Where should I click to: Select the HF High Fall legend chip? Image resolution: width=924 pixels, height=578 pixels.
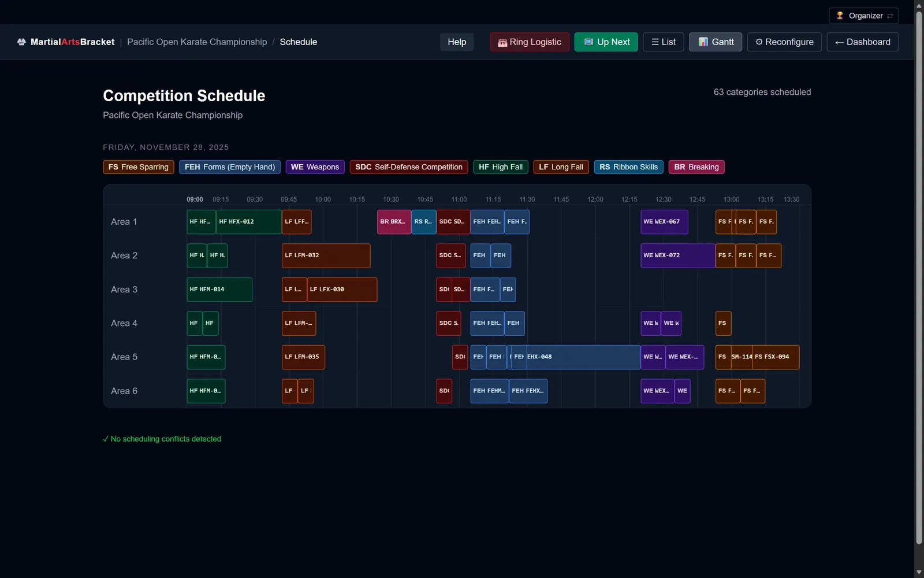click(501, 167)
